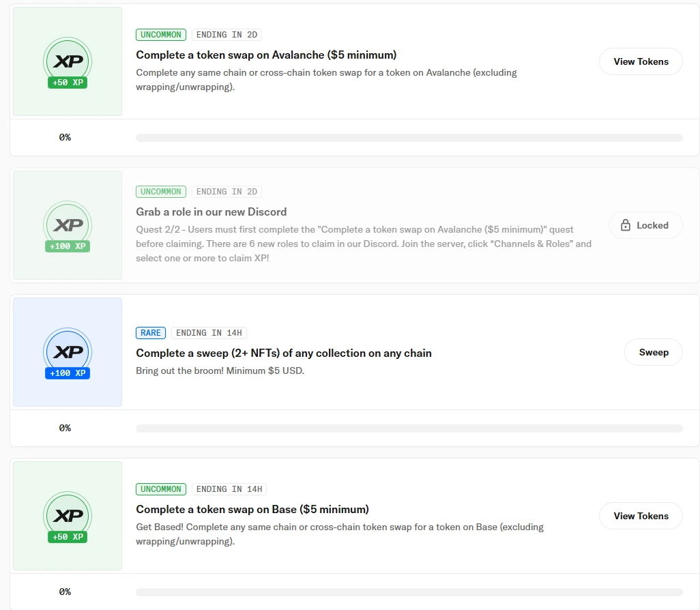Click the sweep quest progress bar
Image resolution: width=700 pixels, height=610 pixels.
409,429
